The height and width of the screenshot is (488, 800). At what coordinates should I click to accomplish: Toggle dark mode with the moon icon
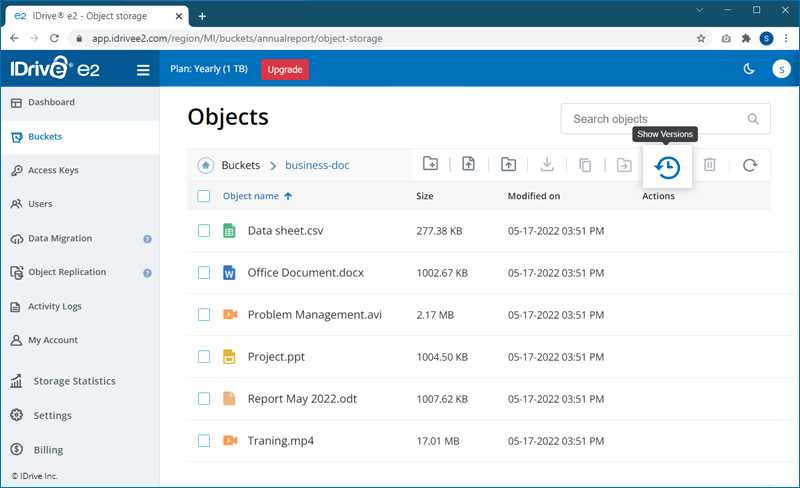coord(749,69)
